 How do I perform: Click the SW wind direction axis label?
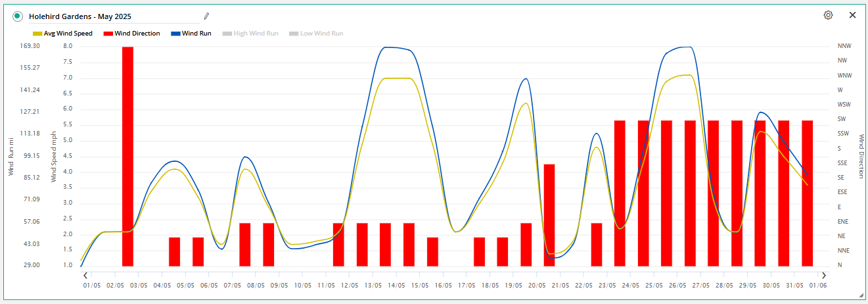(x=842, y=119)
